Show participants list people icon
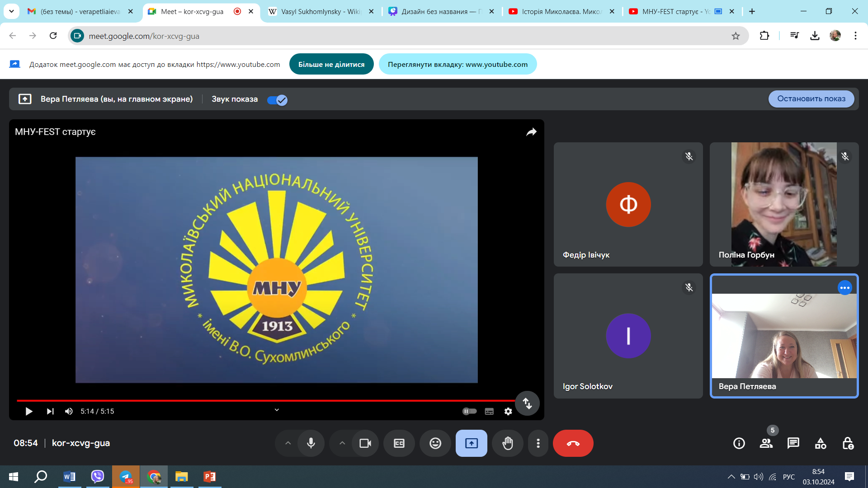 (766, 443)
